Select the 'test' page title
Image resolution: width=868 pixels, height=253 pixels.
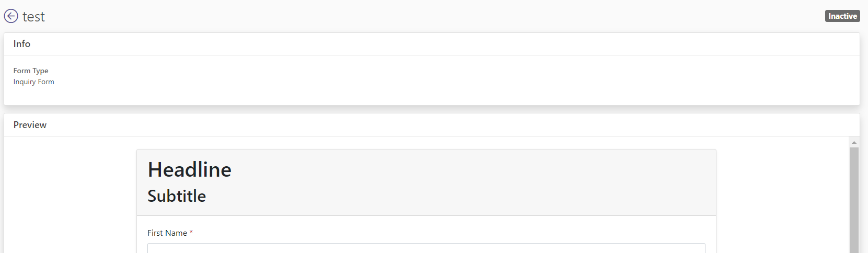[33, 17]
